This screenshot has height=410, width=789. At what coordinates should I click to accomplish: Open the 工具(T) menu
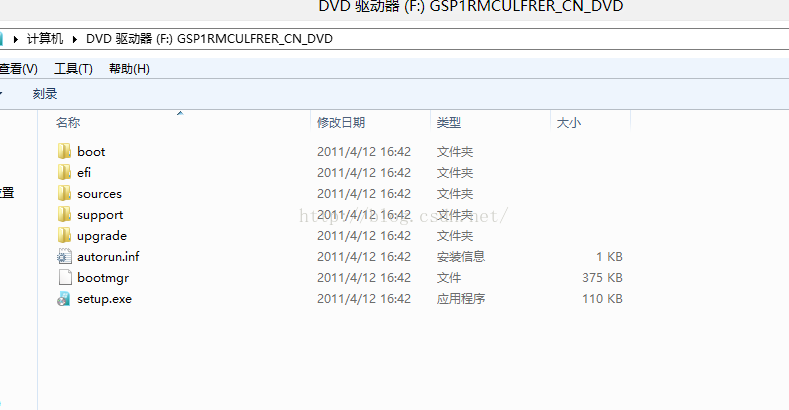pos(73,69)
